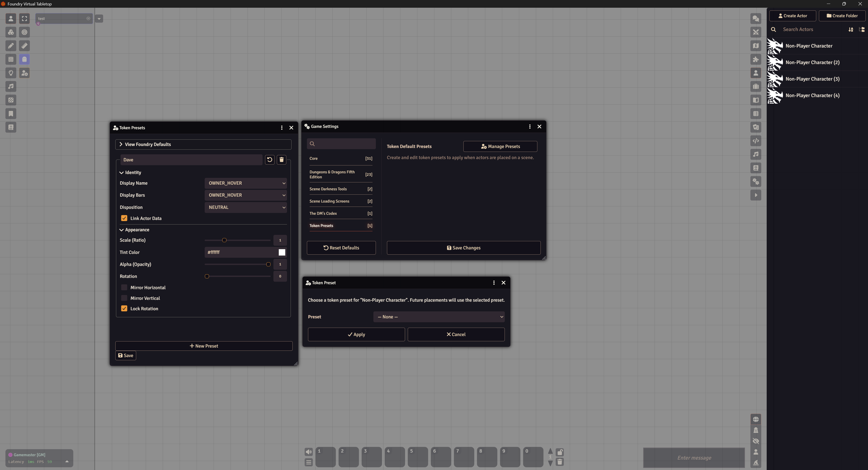The image size is (868, 470).
Task: Open the scene navigation dropdown arrow
Action: point(99,19)
